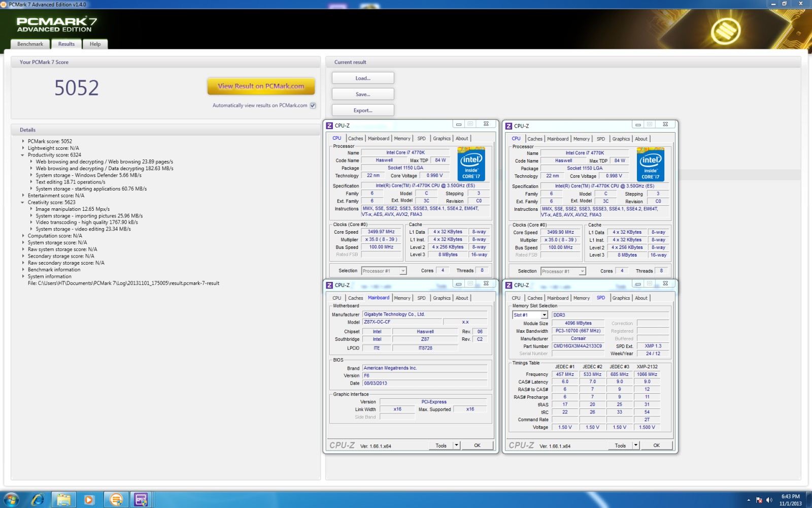Toggle automatically view results on PCMark.com checkbox

(313, 106)
